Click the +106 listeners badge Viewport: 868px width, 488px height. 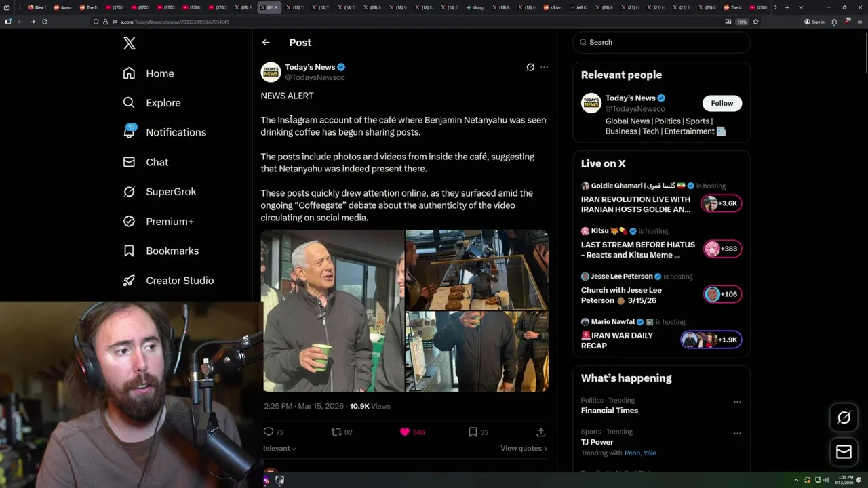tap(722, 294)
